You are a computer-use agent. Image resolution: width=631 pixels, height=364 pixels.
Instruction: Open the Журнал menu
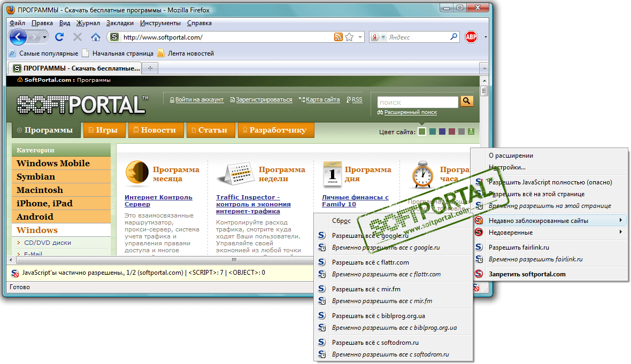pyautogui.click(x=88, y=23)
